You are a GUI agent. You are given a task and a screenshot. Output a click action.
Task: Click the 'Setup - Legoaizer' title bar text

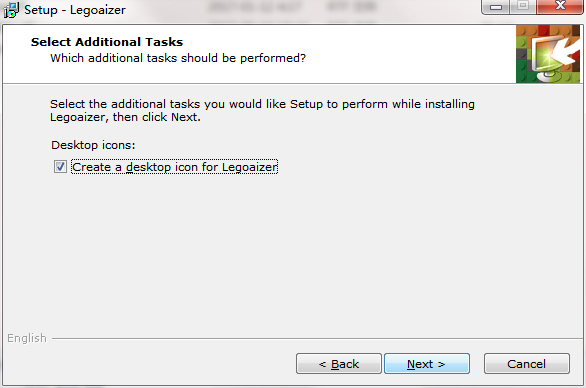[x=75, y=10]
